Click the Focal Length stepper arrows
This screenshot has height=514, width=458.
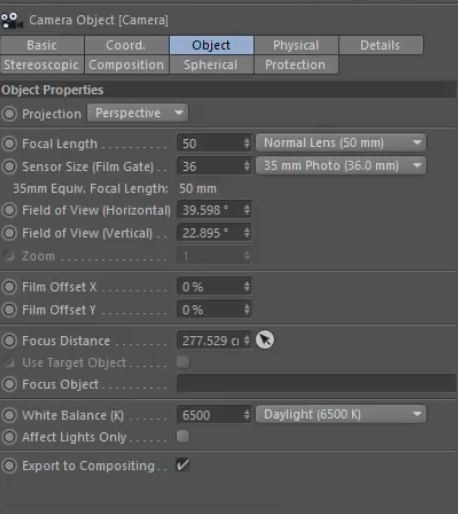point(247,143)
